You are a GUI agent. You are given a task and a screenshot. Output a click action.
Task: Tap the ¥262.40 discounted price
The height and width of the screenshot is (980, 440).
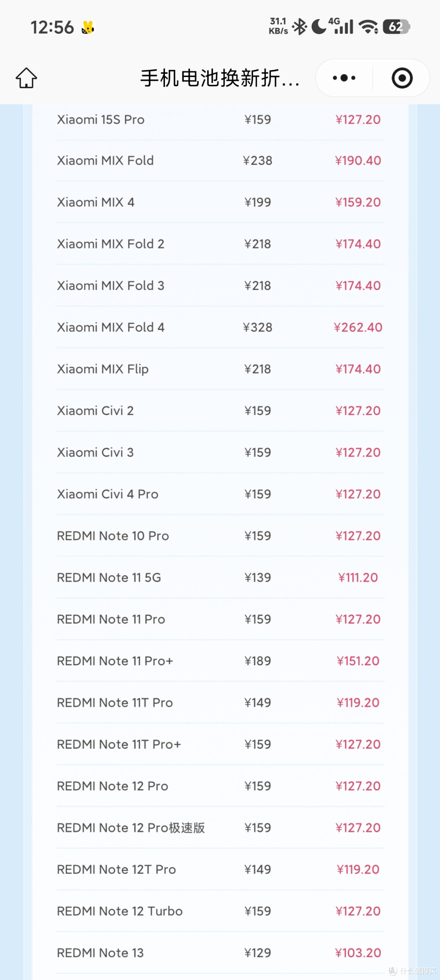[358, 327]
